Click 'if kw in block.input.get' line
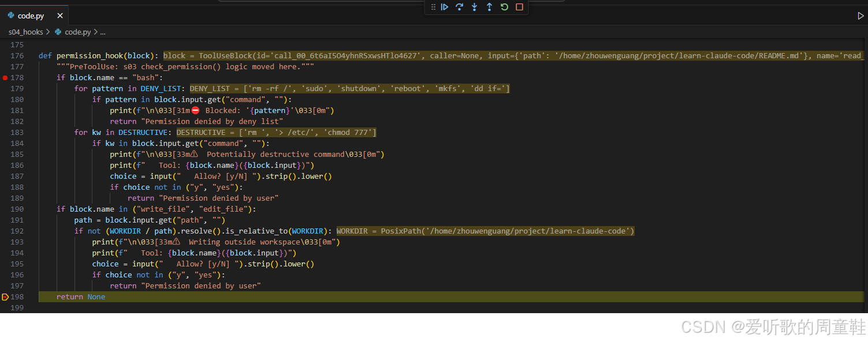Screen dimensions: 868x342 pos(181,143)
